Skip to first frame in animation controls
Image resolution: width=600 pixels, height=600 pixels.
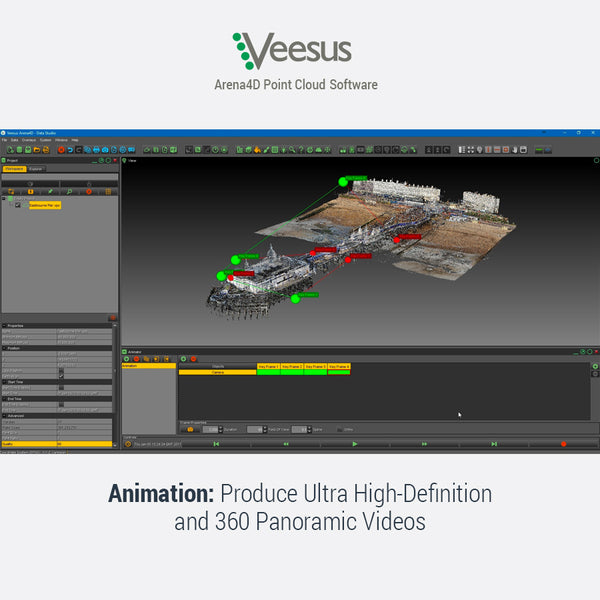tap(216, 443)
